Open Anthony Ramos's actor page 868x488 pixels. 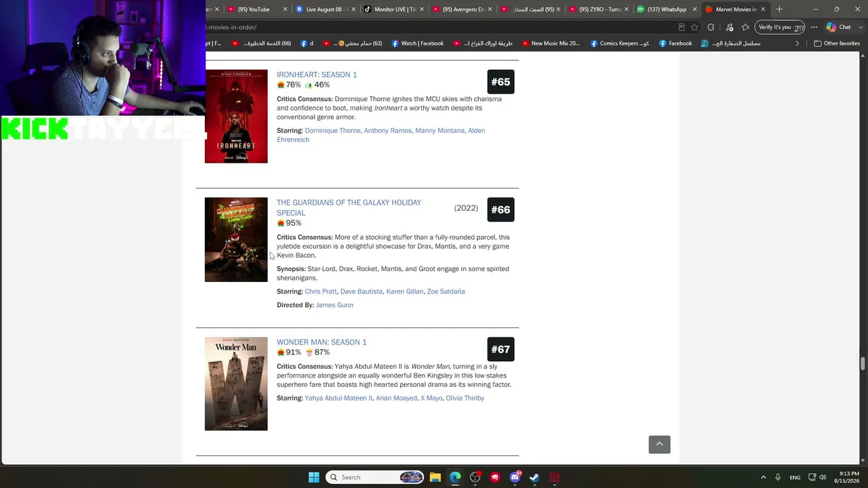[x=388, y=130]
